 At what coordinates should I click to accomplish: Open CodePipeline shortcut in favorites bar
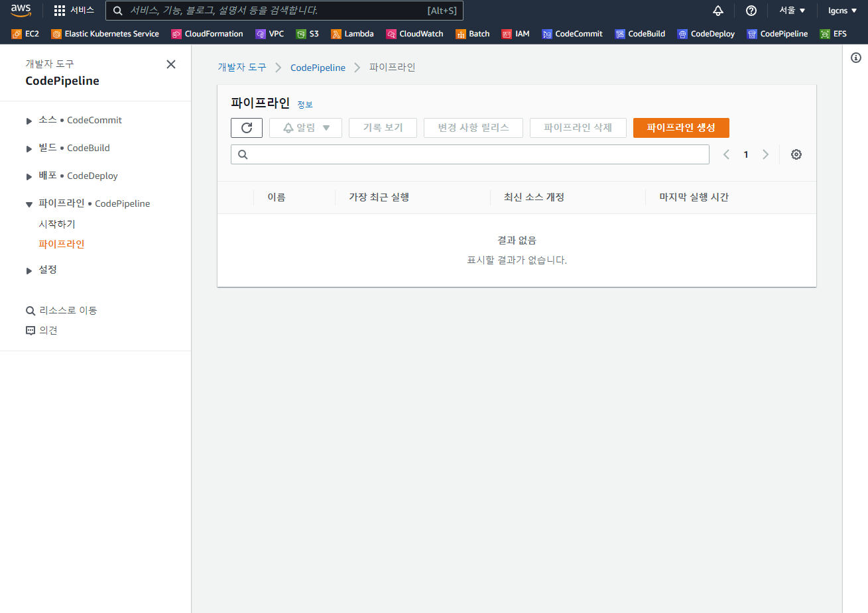click(x=777, y=34)
